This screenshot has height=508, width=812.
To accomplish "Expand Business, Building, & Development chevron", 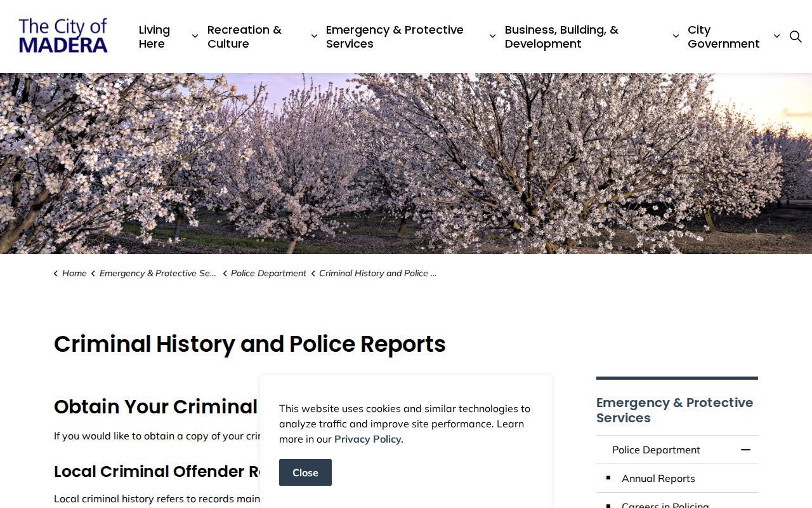I will 676,36.
